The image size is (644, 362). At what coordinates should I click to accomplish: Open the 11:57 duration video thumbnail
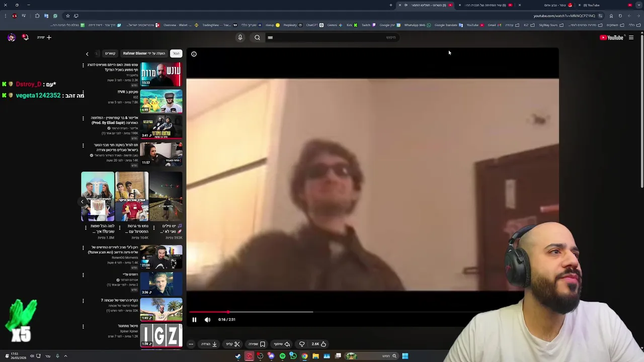click(161, 154)
